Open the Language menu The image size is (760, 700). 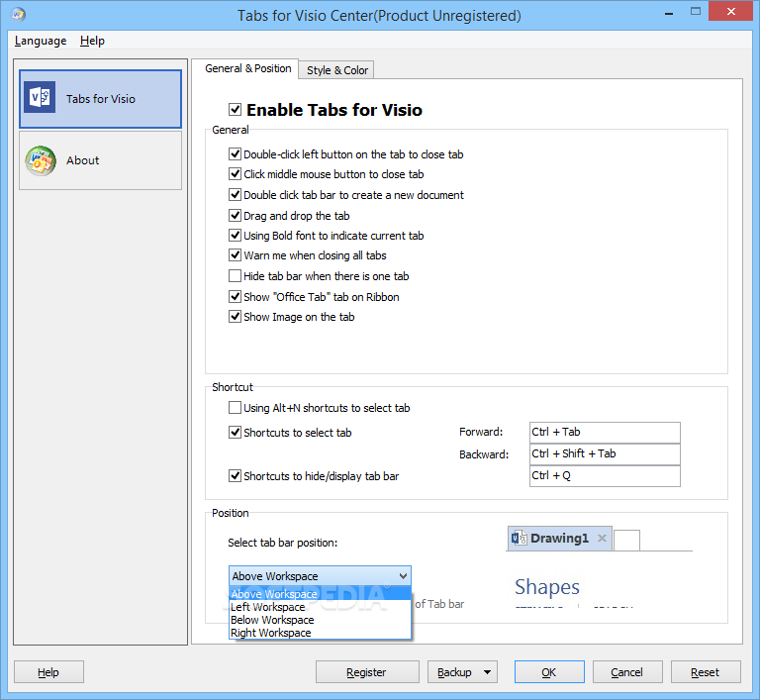pyautogui.click(x=41, y=41)
